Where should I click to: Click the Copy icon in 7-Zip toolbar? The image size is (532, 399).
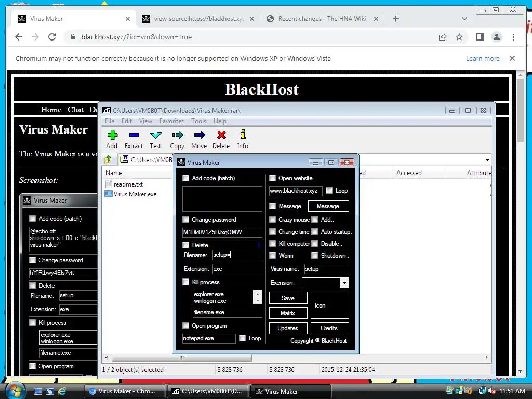click(178, 135)
